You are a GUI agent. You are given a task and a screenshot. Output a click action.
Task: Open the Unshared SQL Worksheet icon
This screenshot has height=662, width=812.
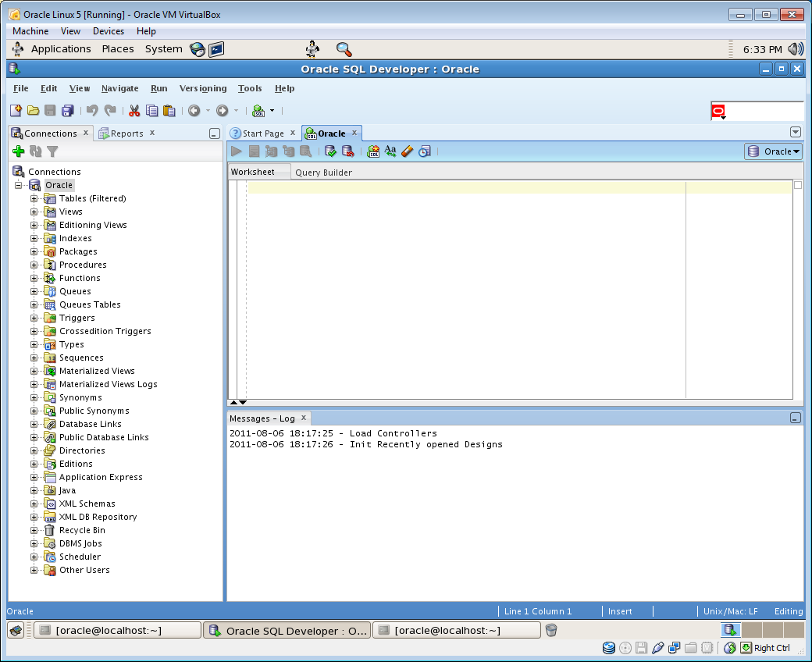coord(373,151)
